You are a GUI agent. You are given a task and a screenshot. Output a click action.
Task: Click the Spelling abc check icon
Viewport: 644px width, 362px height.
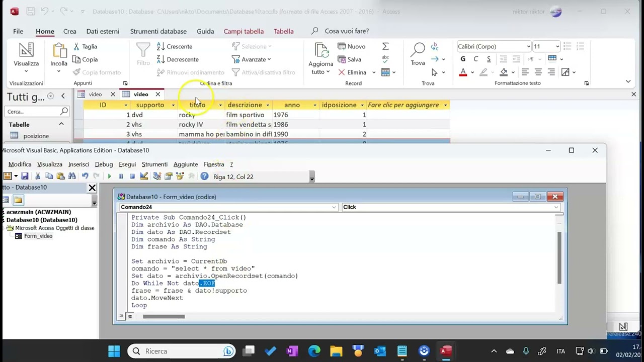385,59
